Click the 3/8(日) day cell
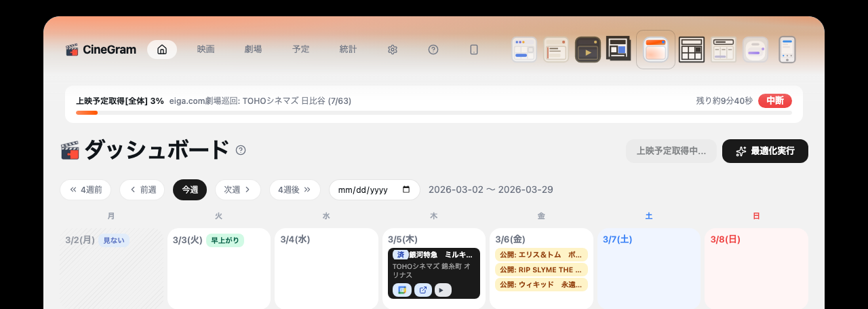 coord(756,269)
